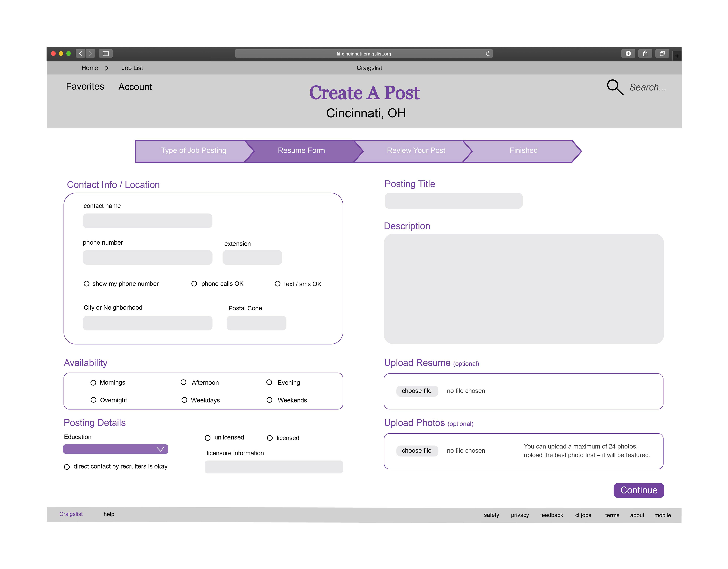
Task: Click the Posting Title input field
Action: 453,201
